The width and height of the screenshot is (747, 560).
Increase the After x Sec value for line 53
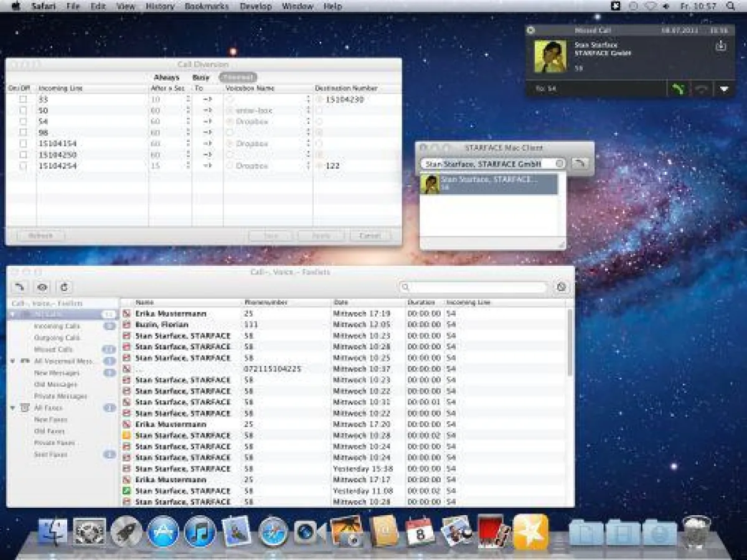point(187,97)
